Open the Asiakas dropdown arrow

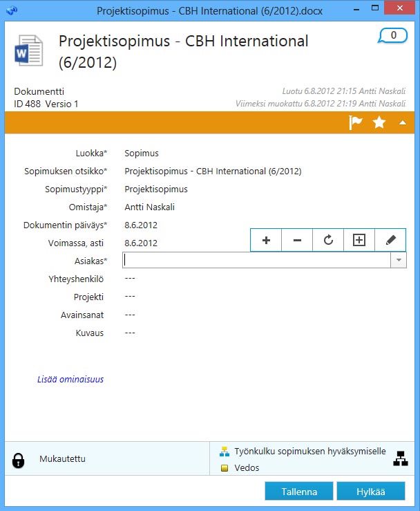pos(399,261)
